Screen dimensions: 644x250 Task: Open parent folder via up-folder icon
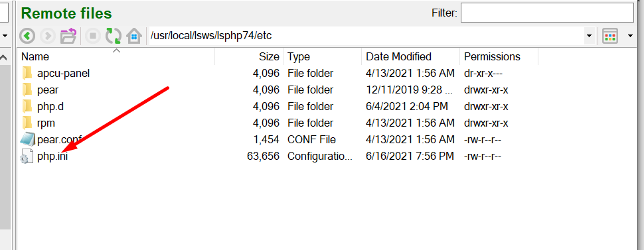(x=68, y=36)
